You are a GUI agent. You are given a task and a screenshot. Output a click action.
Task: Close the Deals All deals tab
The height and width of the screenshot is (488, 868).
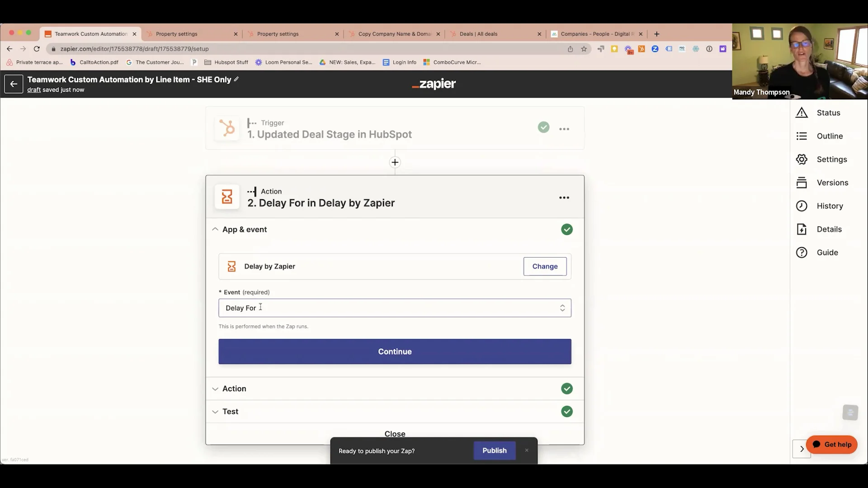point(539,34)
